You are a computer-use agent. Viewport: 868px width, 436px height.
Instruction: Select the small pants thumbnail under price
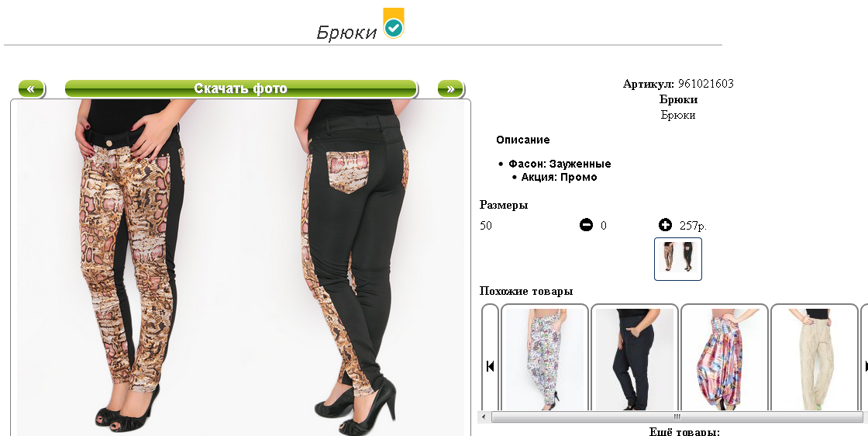pos(678,258)
